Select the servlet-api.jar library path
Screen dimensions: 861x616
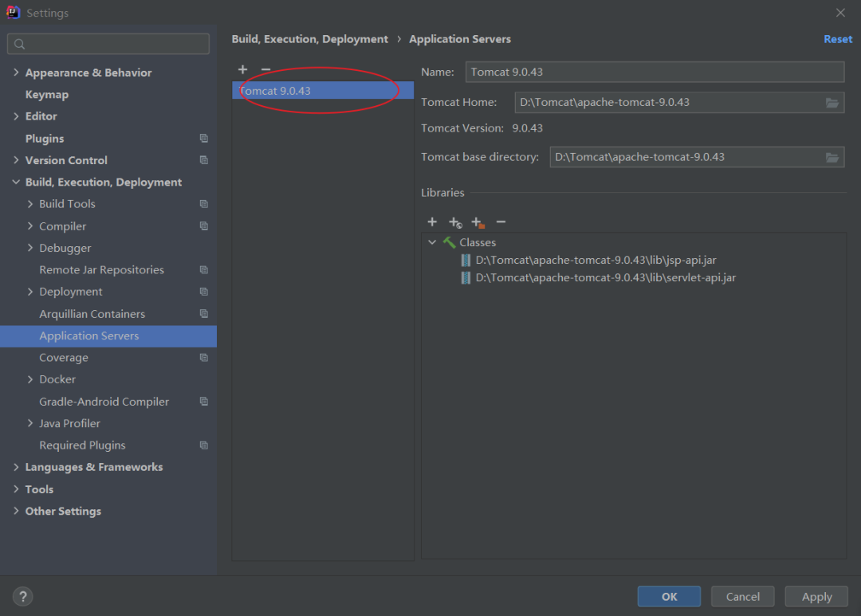click(x=606, y=278)
